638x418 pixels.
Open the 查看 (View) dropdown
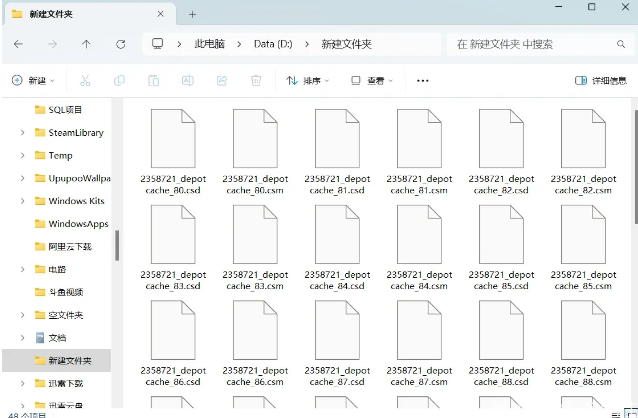coord(372,81)
